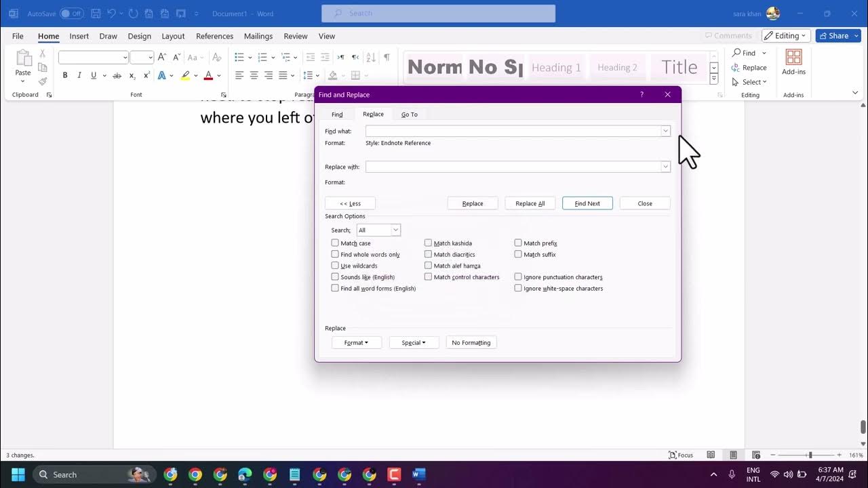Open the Find what dropdown arrow

pyautogui.click(x=665, y=131)
